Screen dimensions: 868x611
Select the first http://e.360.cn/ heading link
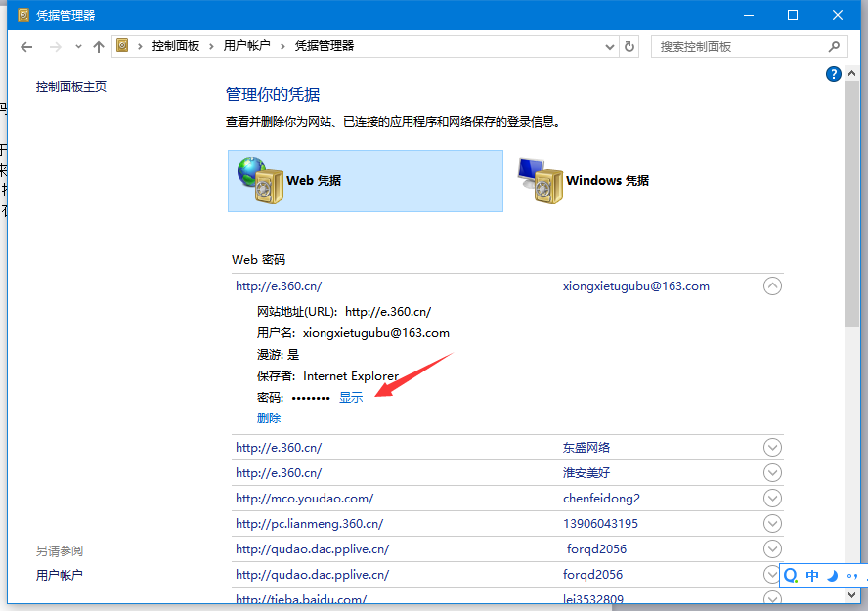pyautogui.click(x=279, y=286)
